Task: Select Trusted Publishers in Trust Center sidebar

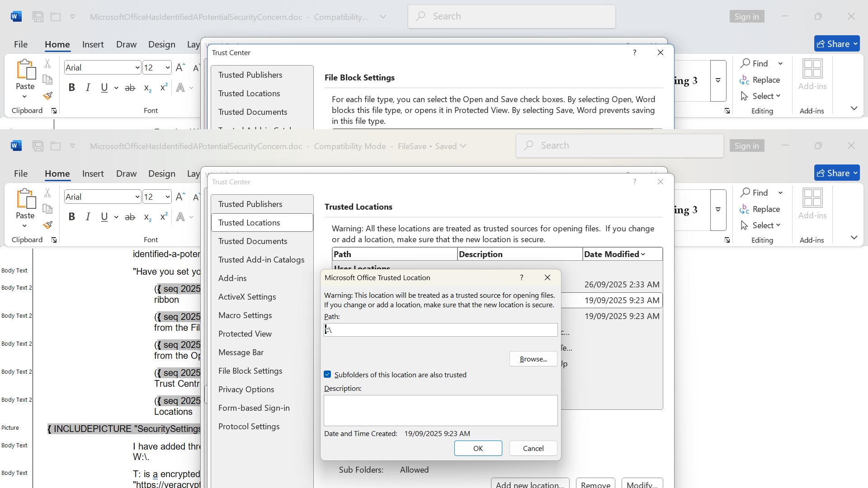Action: coord(250,204)
